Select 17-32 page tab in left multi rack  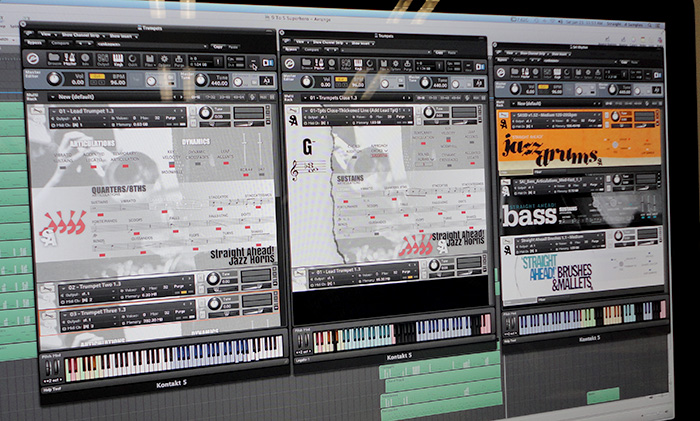click(x=210, y=97)
